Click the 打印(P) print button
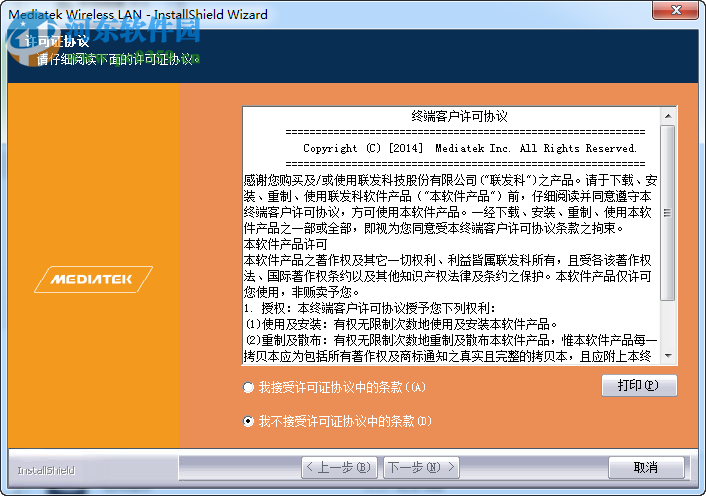Screen dimensions: 706x496 [x=639, y=386]
